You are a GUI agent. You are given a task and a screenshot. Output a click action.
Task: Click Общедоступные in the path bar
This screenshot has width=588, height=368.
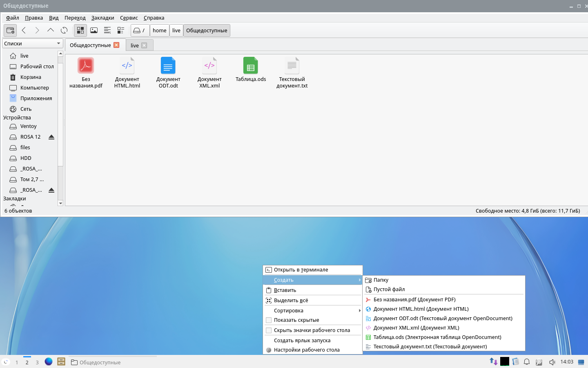coord(207,30)
